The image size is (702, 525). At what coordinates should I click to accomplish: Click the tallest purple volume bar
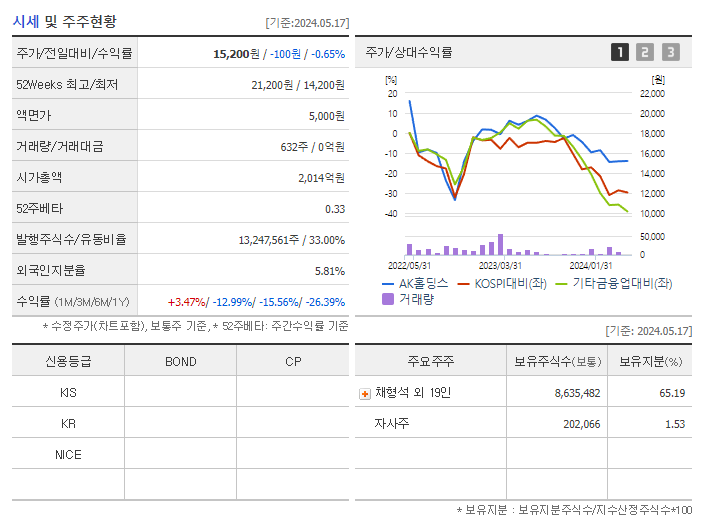click(501, 244)
